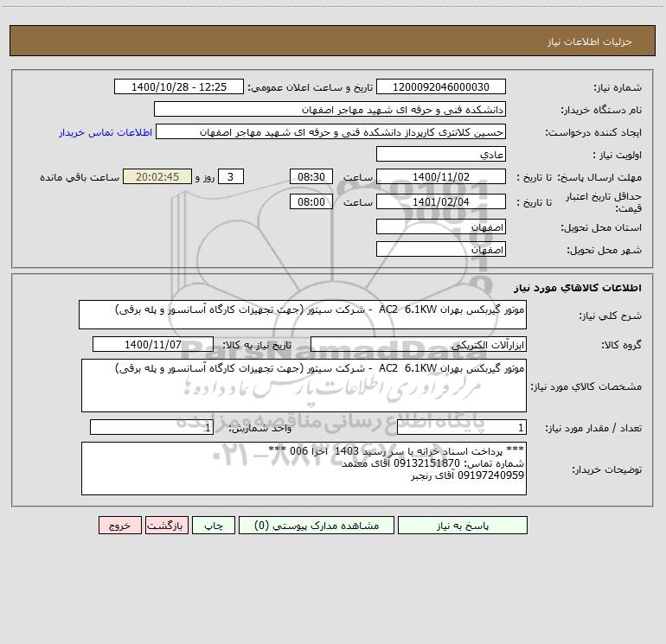This screenshot has height=644, width=666.
Task: Click the 'ایجاد کننده درخواست:' label
Action: point(593,133)
